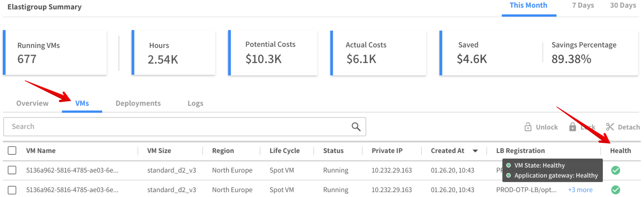Click first row green health checkmark
This screenshot has height=197, width=644.
coord(615,170)
